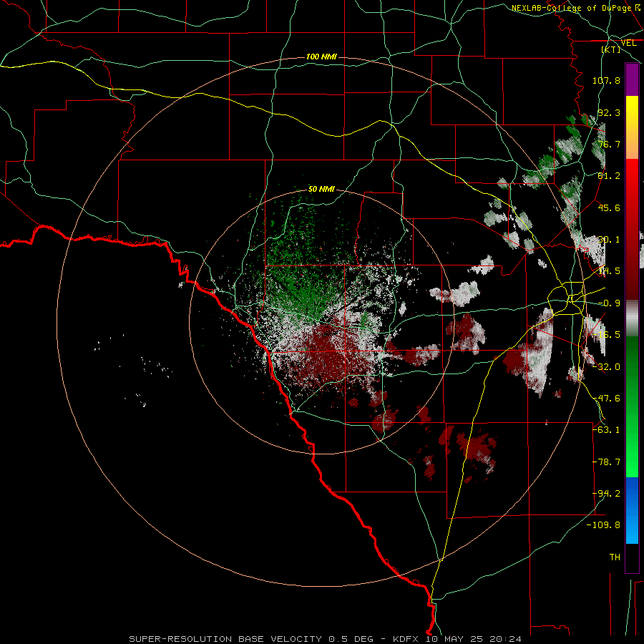The image size is (644, 644).
Task: Click the 45.6 velocity scale value
Action: 609,208
